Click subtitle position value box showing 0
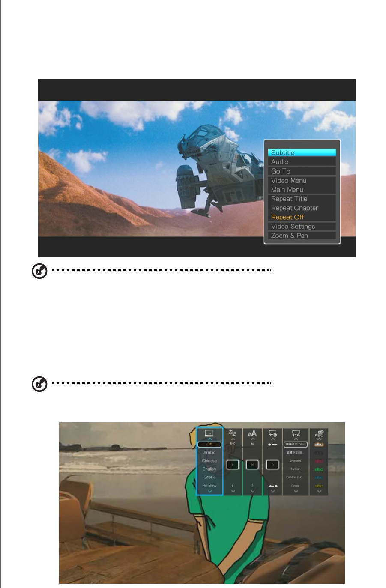This screenshot has height=588, width=386. (x=233, y=465)
